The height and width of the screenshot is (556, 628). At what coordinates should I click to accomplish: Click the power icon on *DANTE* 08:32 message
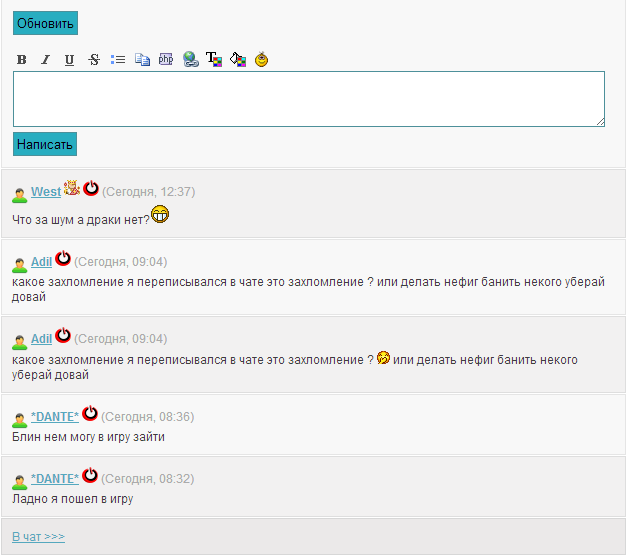click(90, 475)
